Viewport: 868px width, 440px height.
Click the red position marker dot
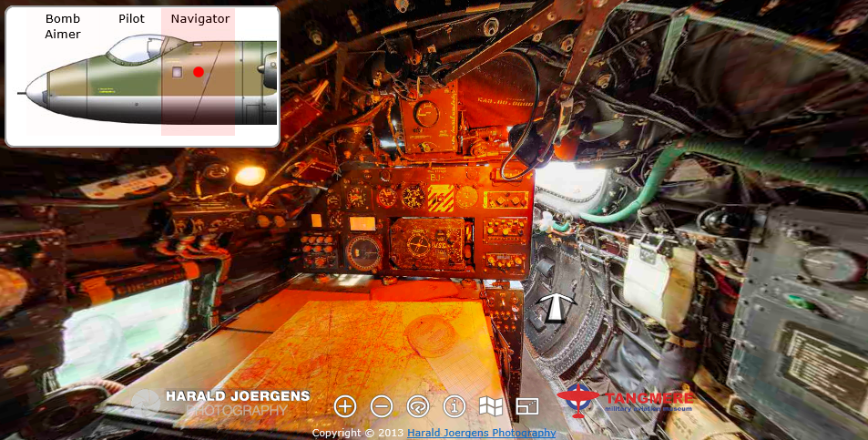coord(199,72)
